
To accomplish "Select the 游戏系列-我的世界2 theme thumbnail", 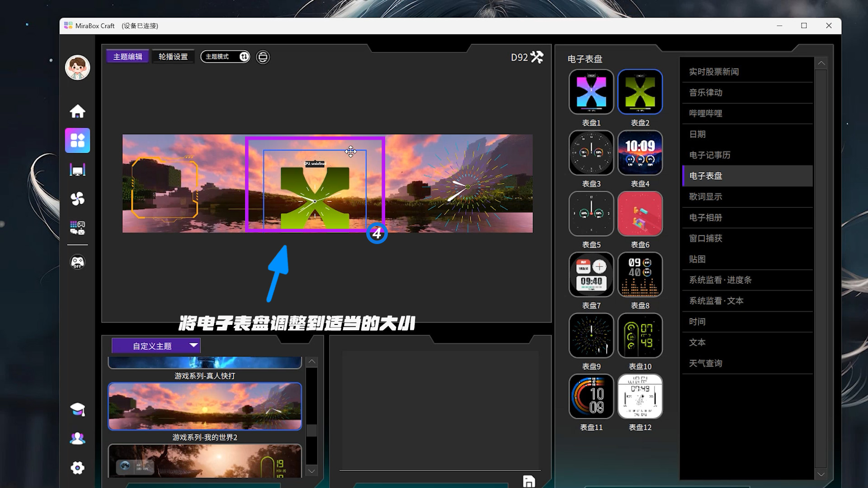I will point(205,406).
